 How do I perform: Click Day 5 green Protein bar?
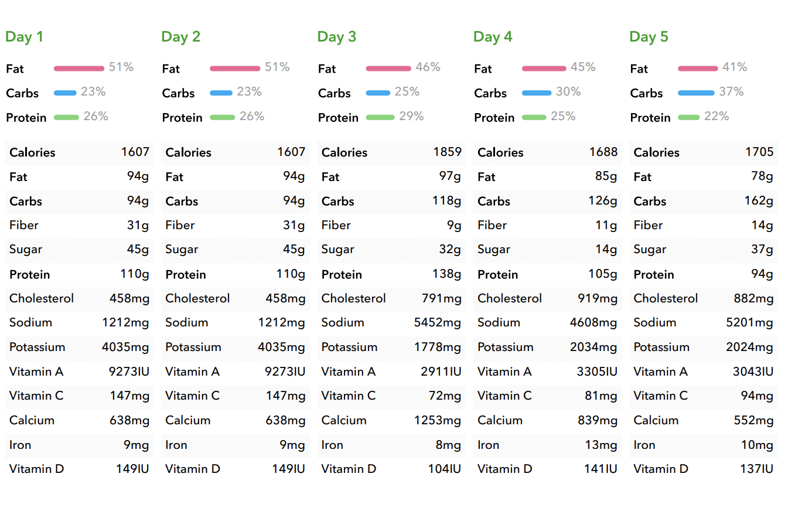[688, 117]
